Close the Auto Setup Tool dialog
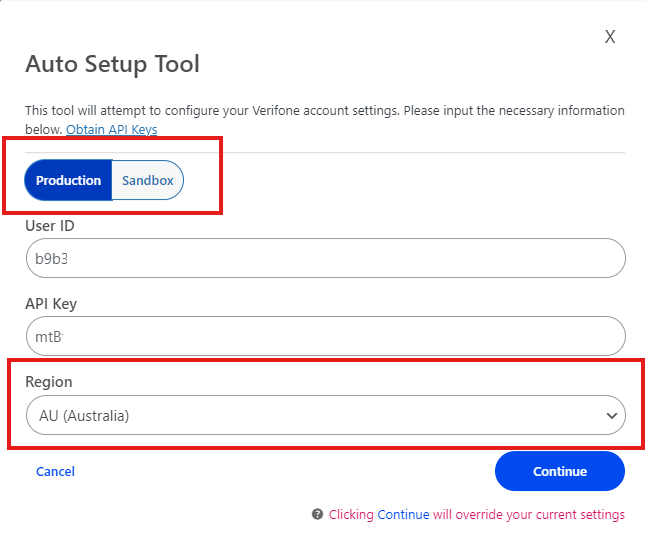Image resolution: width=647 pixels, height=557 pixels. coord(610,37)
